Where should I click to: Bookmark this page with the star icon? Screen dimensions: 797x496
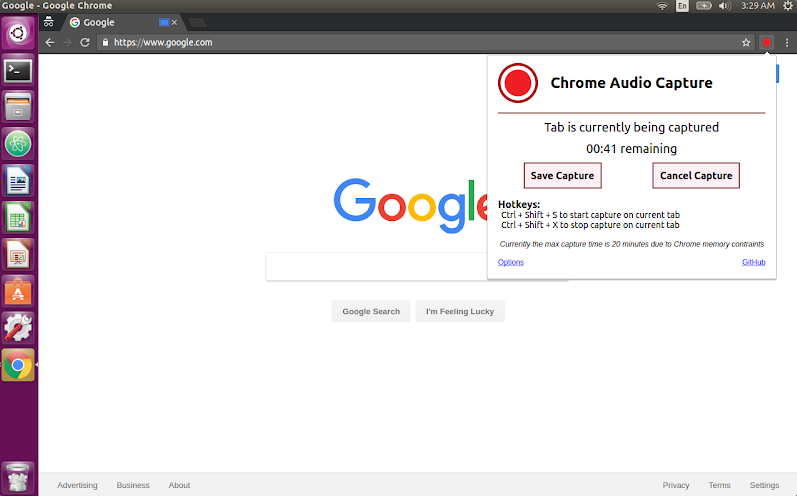[746, 43]
